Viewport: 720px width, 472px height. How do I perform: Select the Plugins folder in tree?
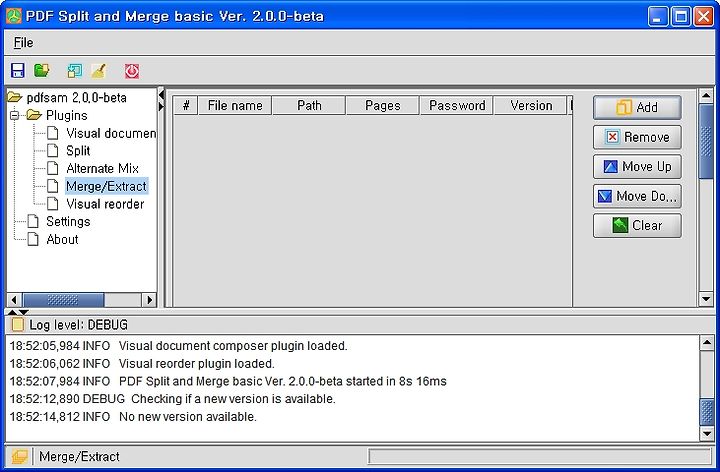pyautogui.click(x=67, y=115)
